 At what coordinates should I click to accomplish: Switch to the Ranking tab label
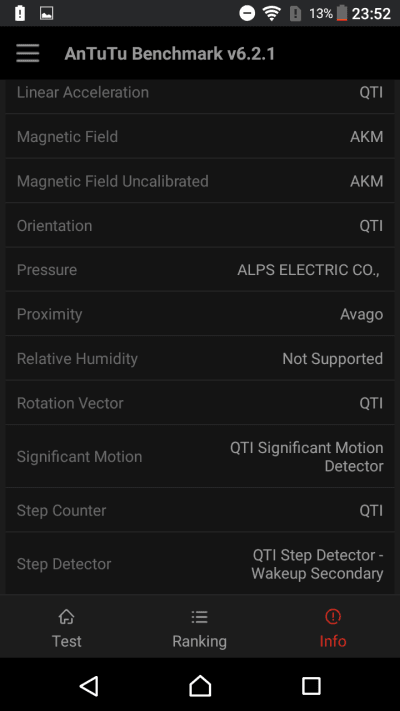point(200,641)
